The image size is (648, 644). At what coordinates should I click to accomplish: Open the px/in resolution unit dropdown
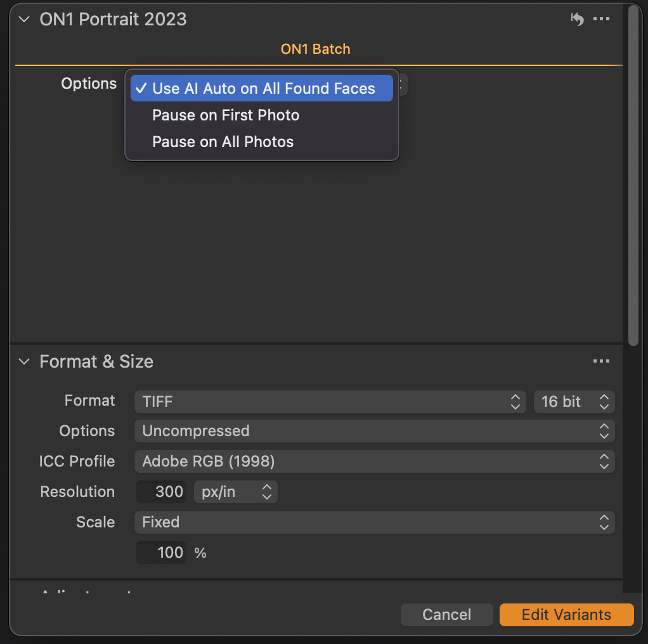point(236,492)
